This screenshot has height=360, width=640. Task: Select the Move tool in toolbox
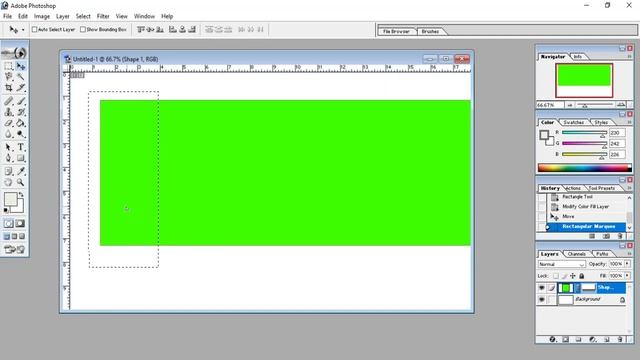coord(21,66)
